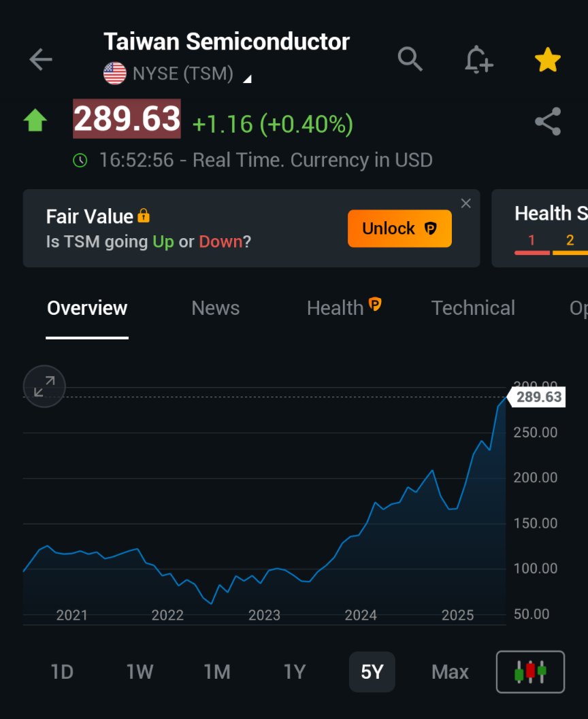Tap the US flag exchange icon

114,73
